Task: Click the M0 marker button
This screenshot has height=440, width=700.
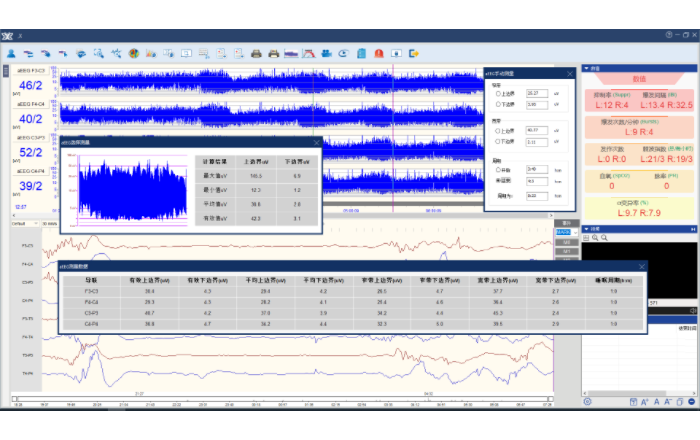Action: pyautogui.click(x=567, y=242)
